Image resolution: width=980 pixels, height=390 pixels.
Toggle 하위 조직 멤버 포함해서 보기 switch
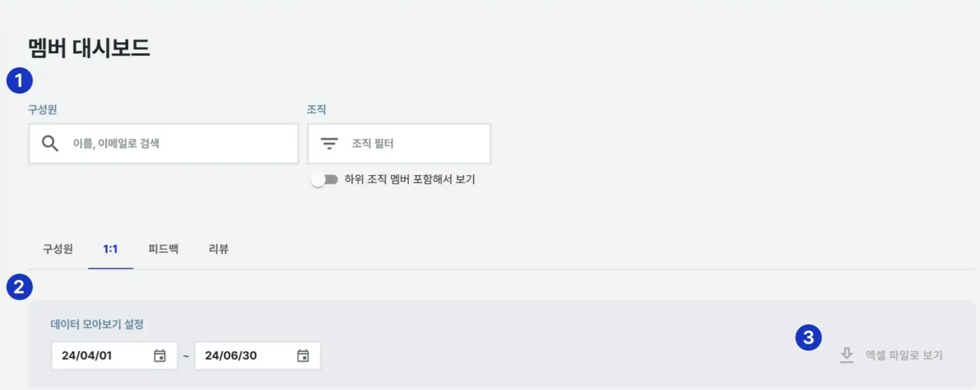pyautogui.click(x=324, y=180)
